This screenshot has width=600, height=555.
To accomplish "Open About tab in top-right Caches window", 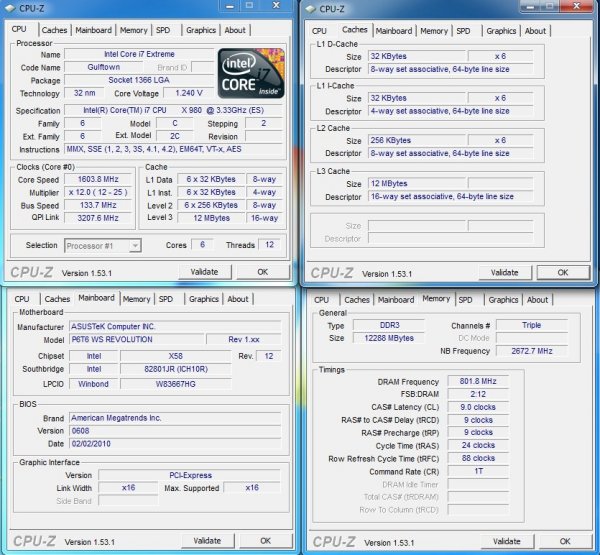I will point(535,31).
